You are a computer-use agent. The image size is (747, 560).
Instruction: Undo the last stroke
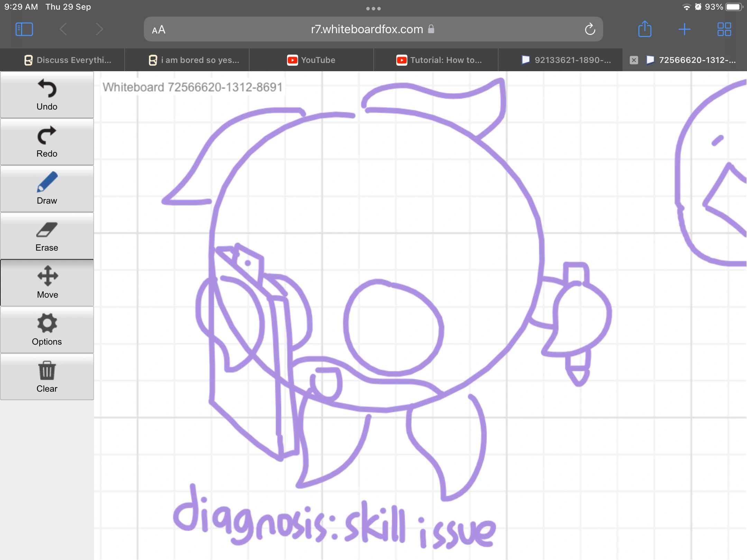tap(47, 94)
